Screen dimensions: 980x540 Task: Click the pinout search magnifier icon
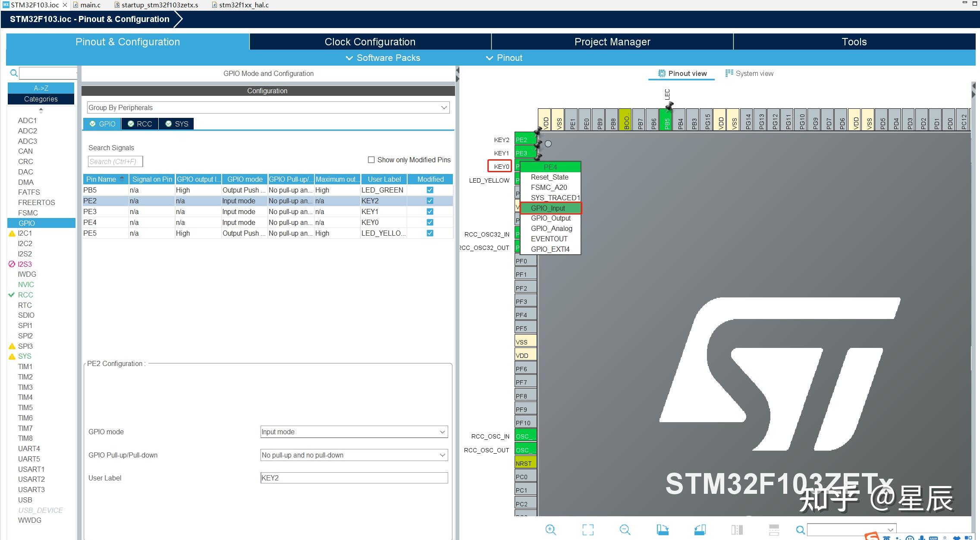click(x=800, y=530)
